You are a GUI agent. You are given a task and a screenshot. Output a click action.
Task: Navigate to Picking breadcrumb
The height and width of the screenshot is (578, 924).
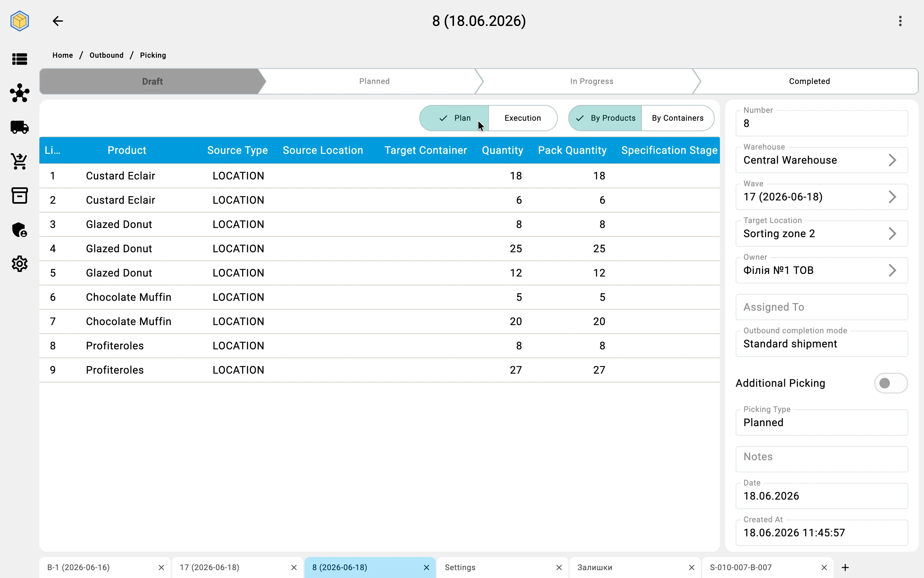(153, 55)
